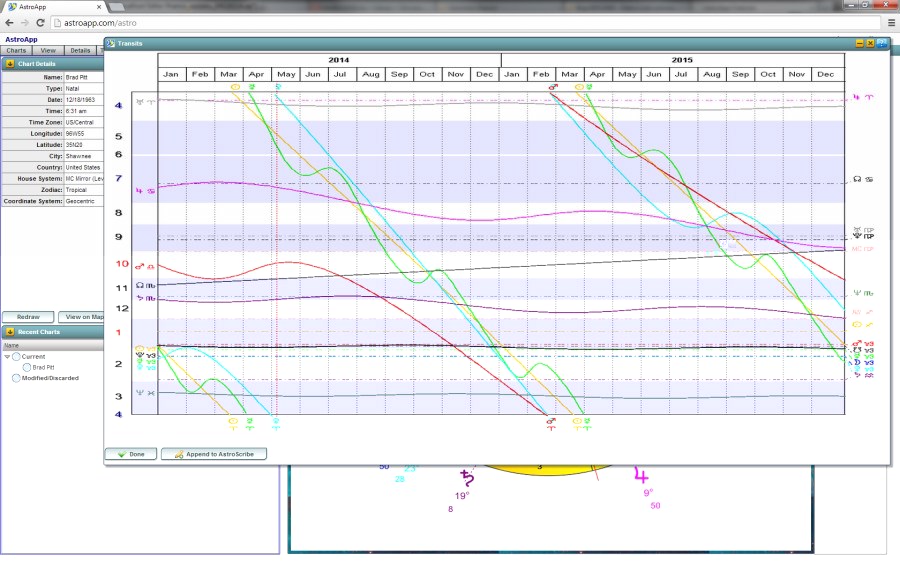The width and height of the screenshot is (900, 563).
Task: Click the Transits window title icon
Action: (x=111, y=44)
